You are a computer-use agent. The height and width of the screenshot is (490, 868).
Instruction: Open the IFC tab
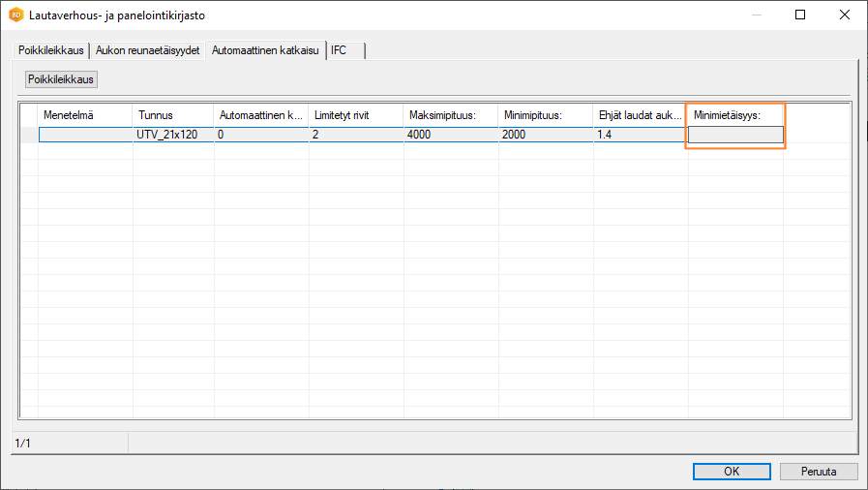click(339, 50)
